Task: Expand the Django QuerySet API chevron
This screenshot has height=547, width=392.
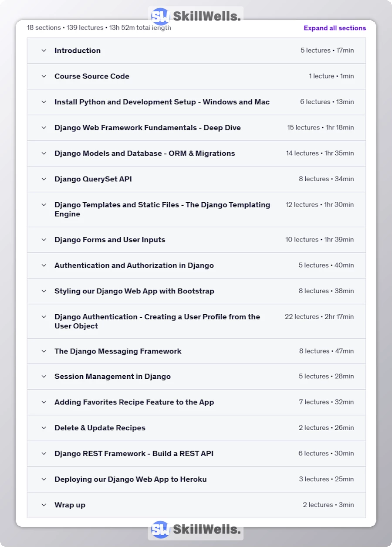Action: click(x=44, y=179)
